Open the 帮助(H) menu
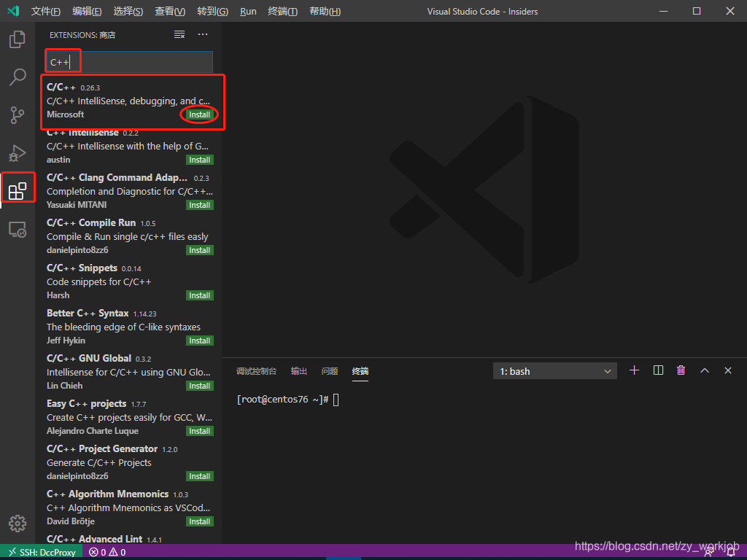747x560 pixels. click(325, 11)
